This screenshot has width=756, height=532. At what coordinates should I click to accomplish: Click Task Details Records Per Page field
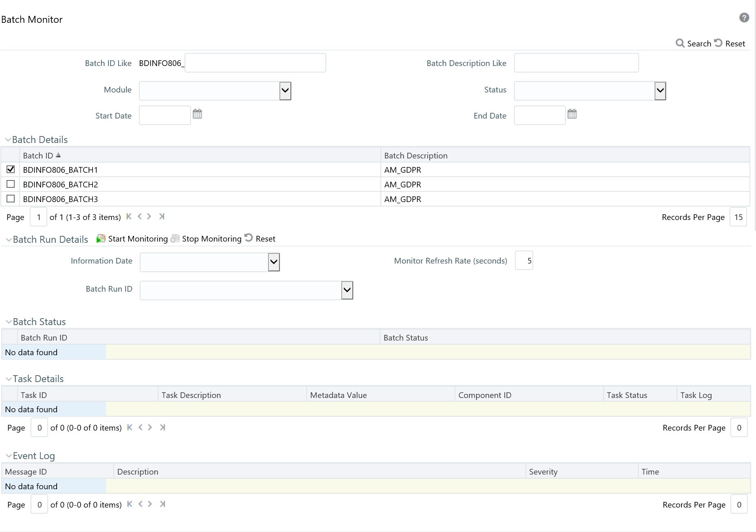[x=739, y=428]
